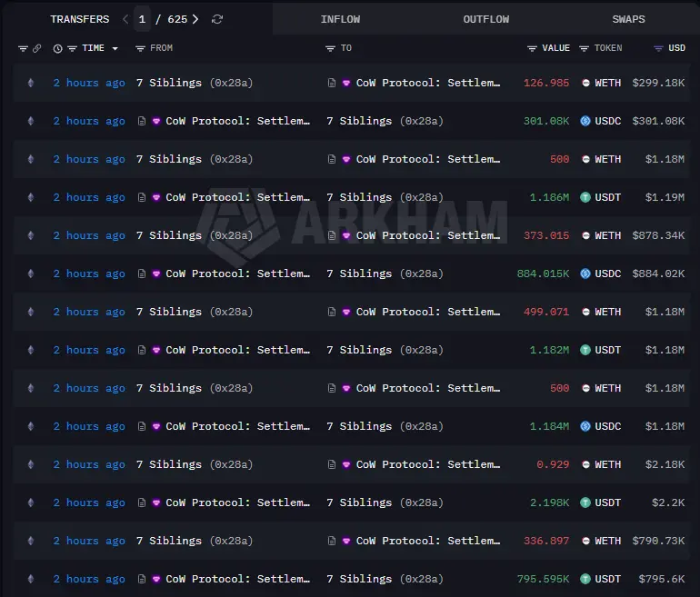700x597 pixels.
Task: Click the $301.08K USD amount
Action: (x=658, y=121)
